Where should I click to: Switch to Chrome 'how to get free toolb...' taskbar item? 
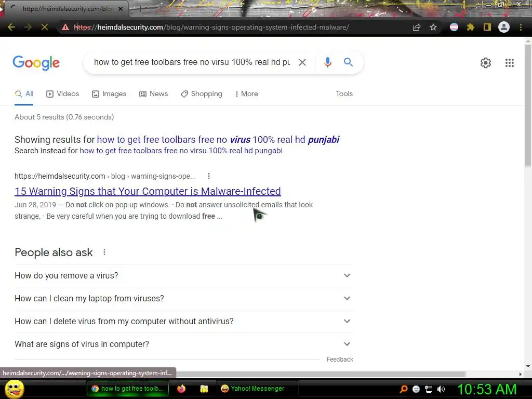(127, 389)
